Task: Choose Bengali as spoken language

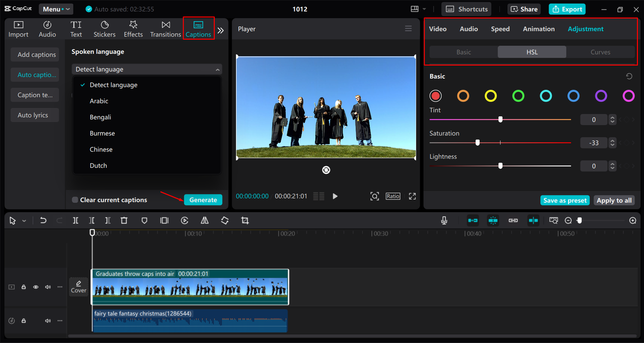Action: (101, 117)
